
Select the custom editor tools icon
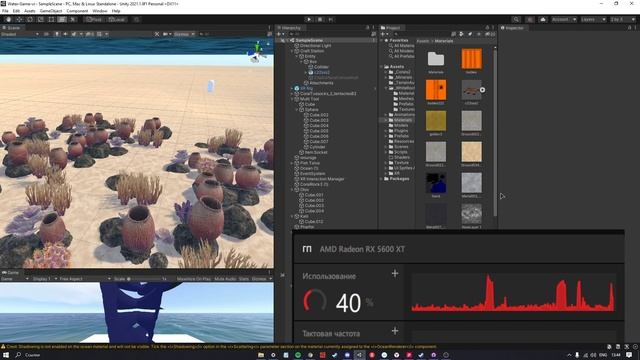click(73, 19)
